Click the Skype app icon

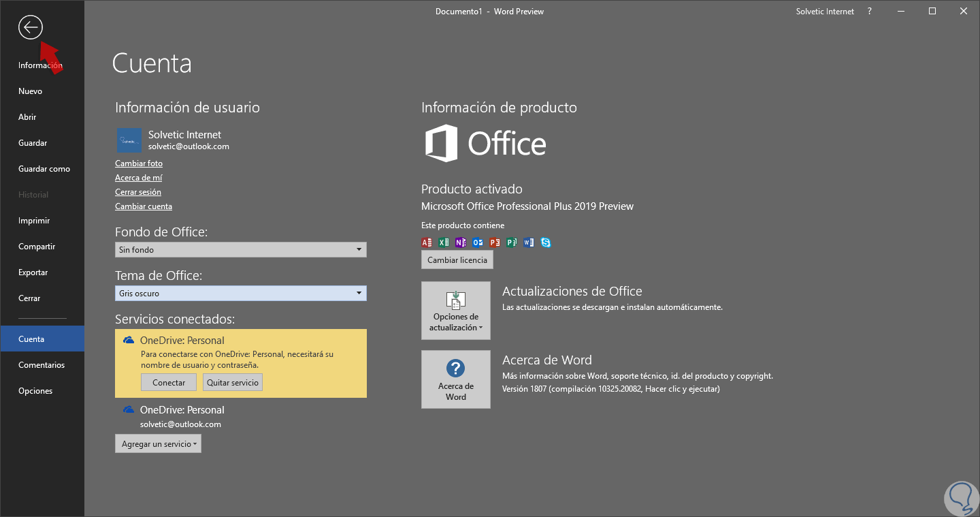coord(546,242)
